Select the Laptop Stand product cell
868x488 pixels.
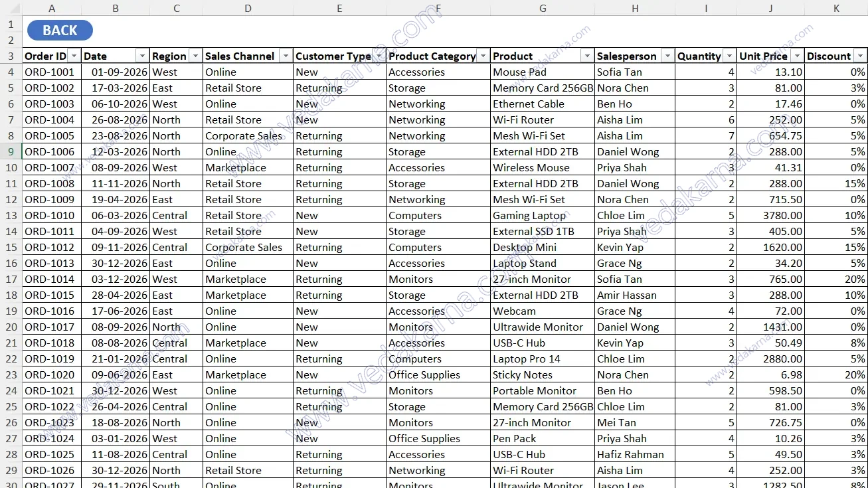tap(543, 264)
